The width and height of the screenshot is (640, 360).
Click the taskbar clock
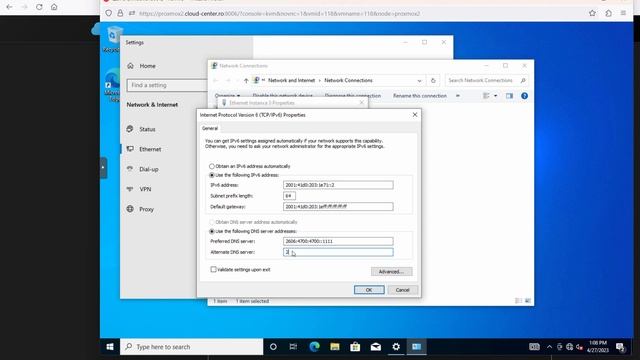point(598,347)
